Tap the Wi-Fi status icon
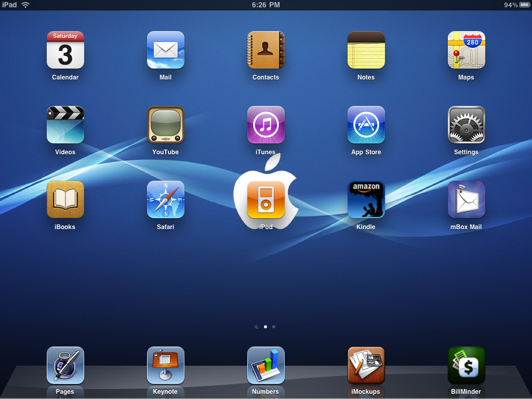Screen dimensions: 532x399 [x=25, y=5]
